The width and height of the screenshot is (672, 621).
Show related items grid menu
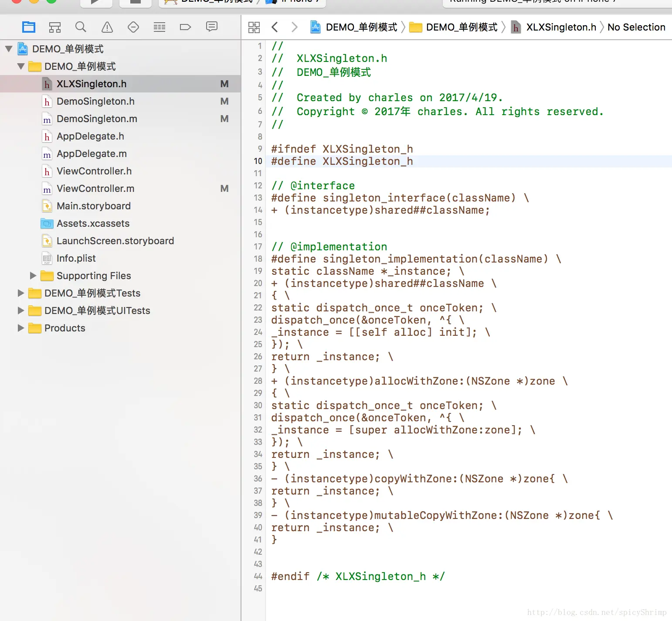254,27
